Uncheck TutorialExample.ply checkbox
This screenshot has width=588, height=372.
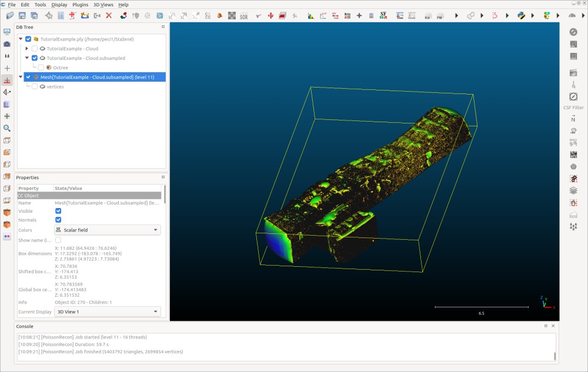pos(28,39)
